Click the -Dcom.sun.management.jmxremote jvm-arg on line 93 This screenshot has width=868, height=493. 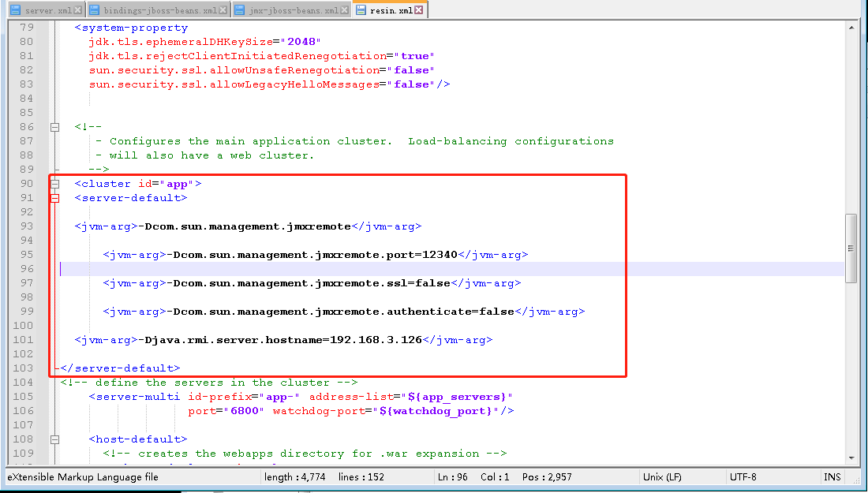248,226
